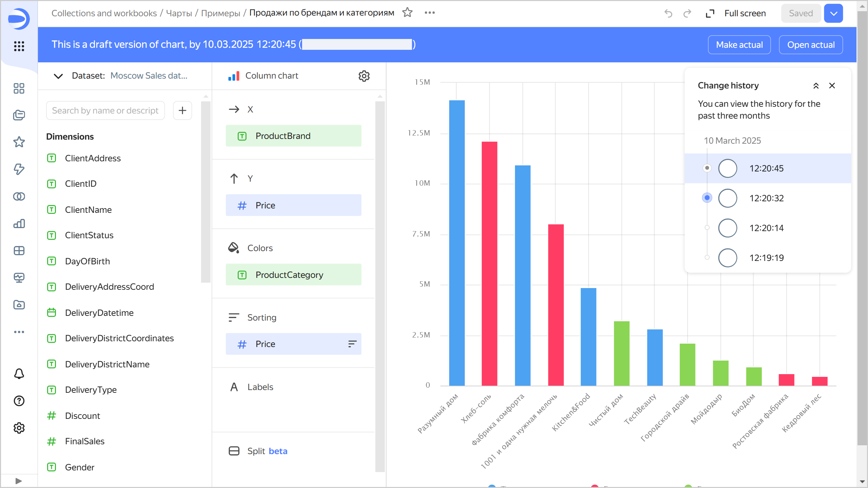
Task: Open notifications bell in sidebar
Action: 19,373
